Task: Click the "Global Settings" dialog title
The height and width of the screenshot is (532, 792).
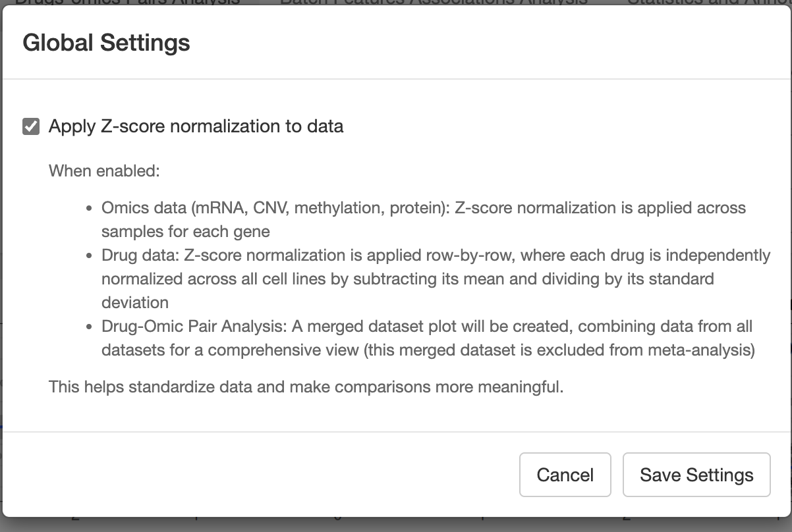Action: click(x=106, y=43)
